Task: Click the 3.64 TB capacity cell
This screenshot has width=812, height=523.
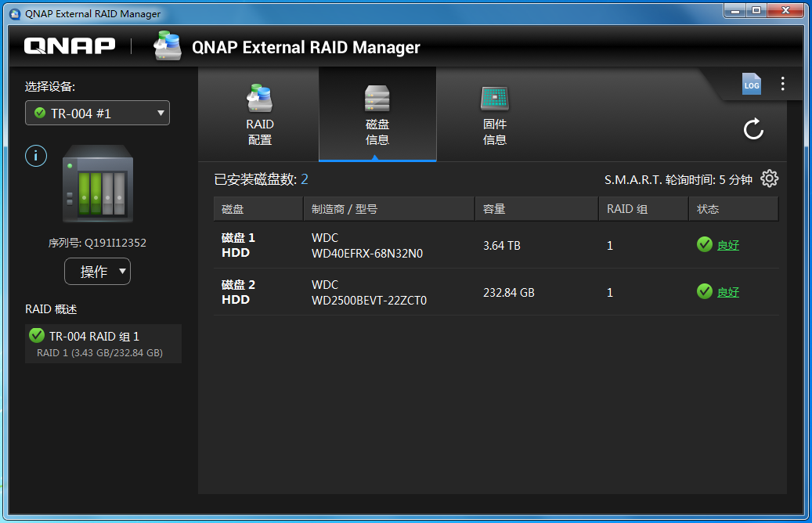Action: coord(502,245)
